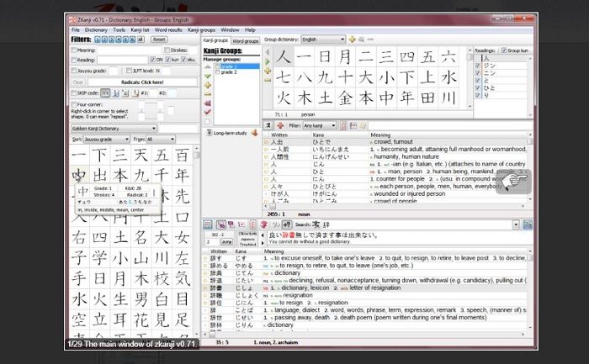The height and width of the screenshot is (364, 589).
Task: Open the From All dropdown
Action: tap(161, 140)
